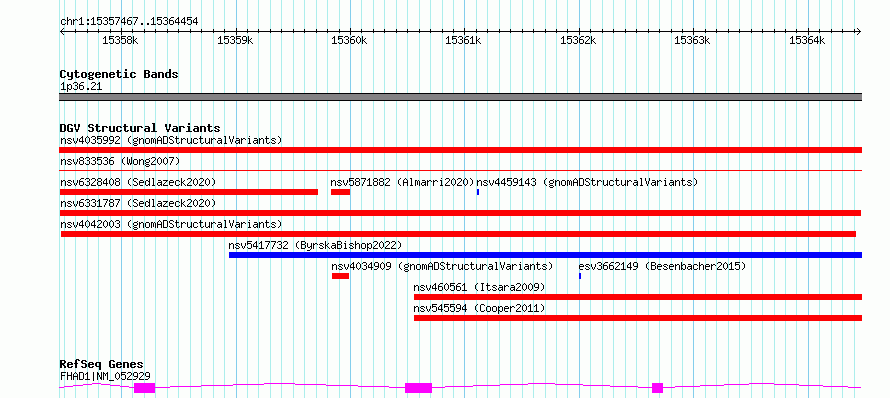The height and width of the screenshot is (398, 890).
Task: Click the nsv4035992 gnomADStructuralVariants label
Action: click(x=171, y=140)
